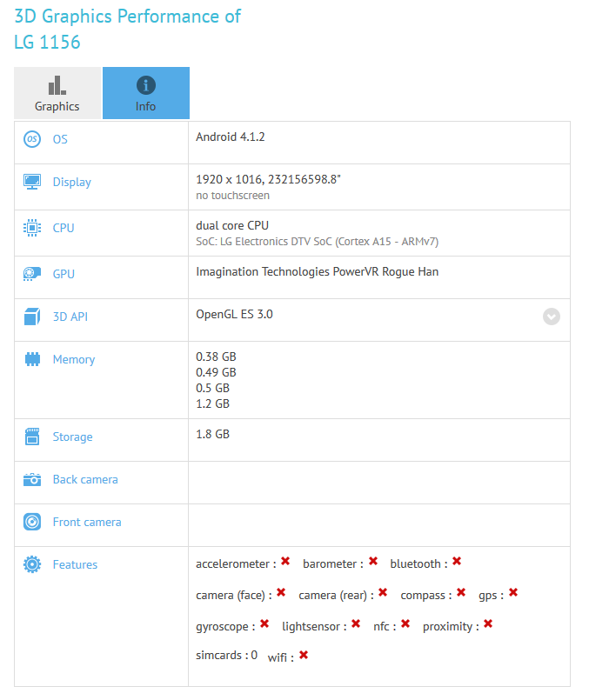589x700 pixels.
Task: Click the 'accelerometer :' feature label
Action: coord(236,563)
